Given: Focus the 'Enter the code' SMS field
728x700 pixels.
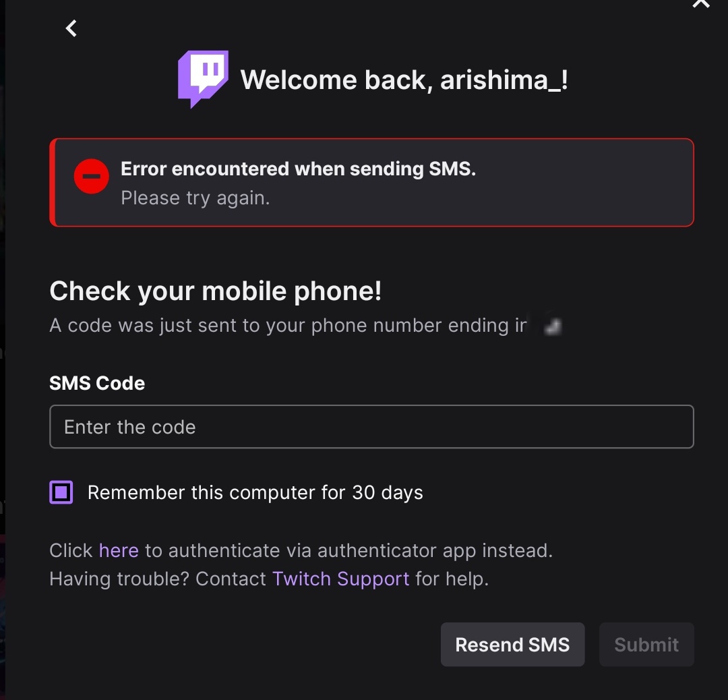Looking at the screenshot, I should pyautogui.click(x=371, y=426).
